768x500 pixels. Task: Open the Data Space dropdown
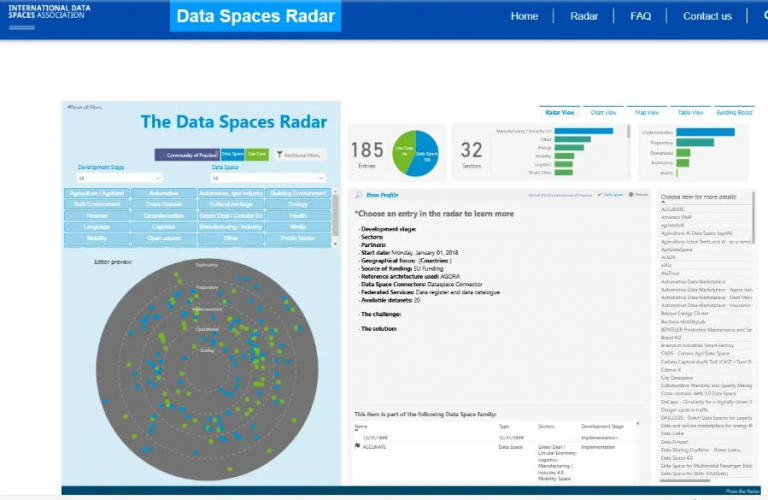point(268,178)
